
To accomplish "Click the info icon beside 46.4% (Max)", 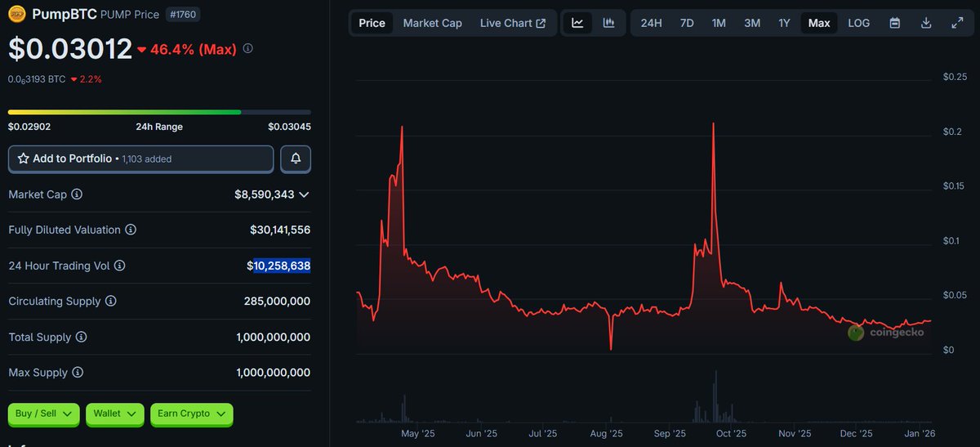I will point(248,49).
